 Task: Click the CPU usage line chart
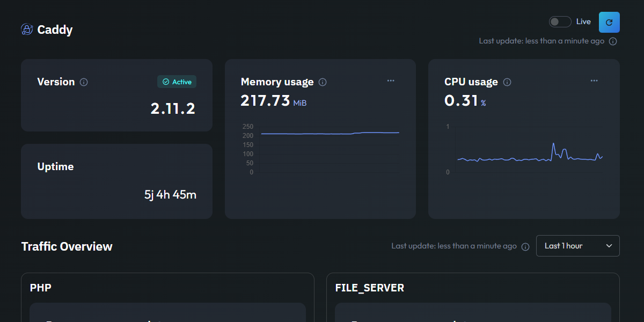[x=525, y=149]
